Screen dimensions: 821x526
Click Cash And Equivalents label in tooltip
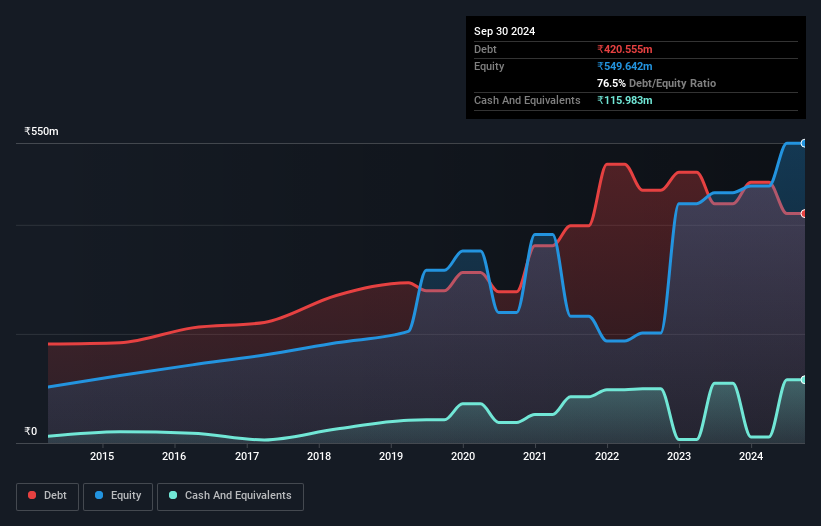(527, 100)
